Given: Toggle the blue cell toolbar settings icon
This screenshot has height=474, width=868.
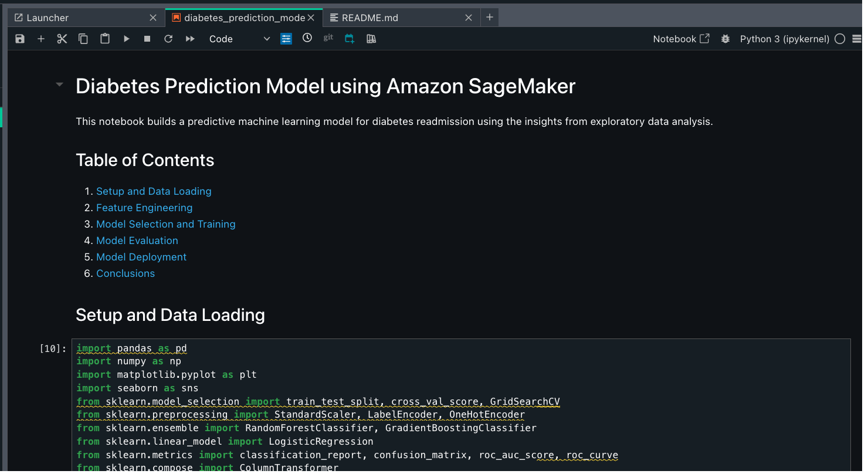Looking at the screenshot, I should (x=286, y=39).
